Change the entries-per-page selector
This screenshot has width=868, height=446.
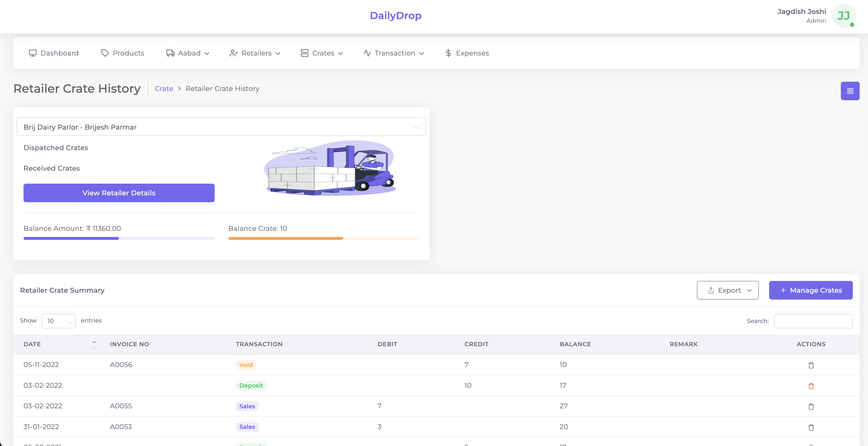click(x=59, y=321)
